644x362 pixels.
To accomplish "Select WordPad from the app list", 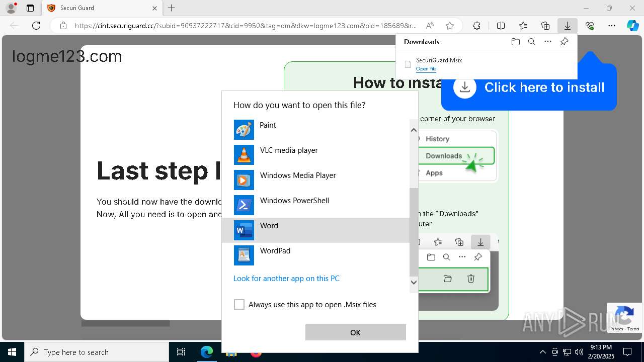I will click(315, 255).
